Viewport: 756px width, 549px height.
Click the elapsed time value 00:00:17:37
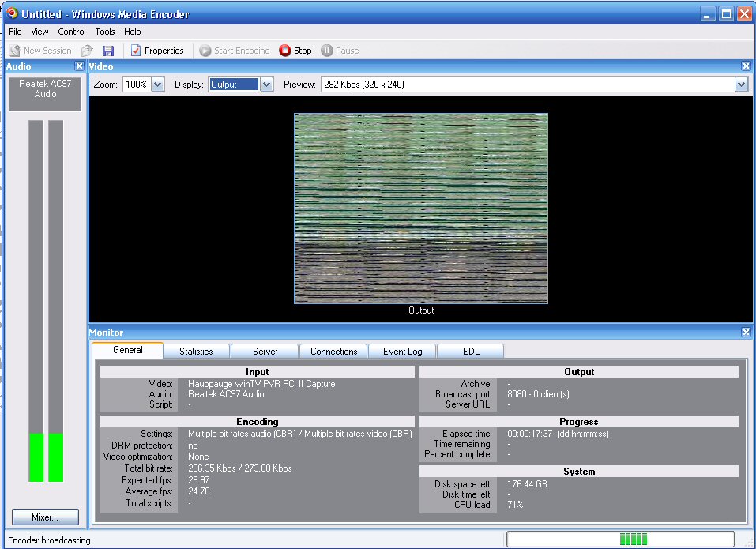(530, 434)
